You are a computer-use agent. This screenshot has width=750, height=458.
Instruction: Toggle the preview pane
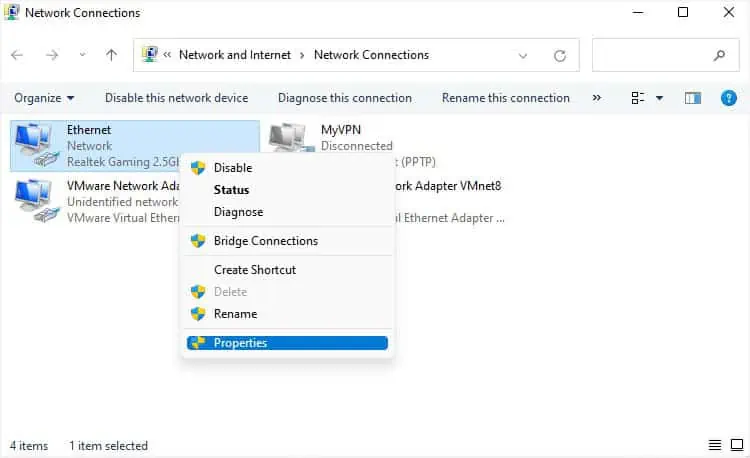693,98
